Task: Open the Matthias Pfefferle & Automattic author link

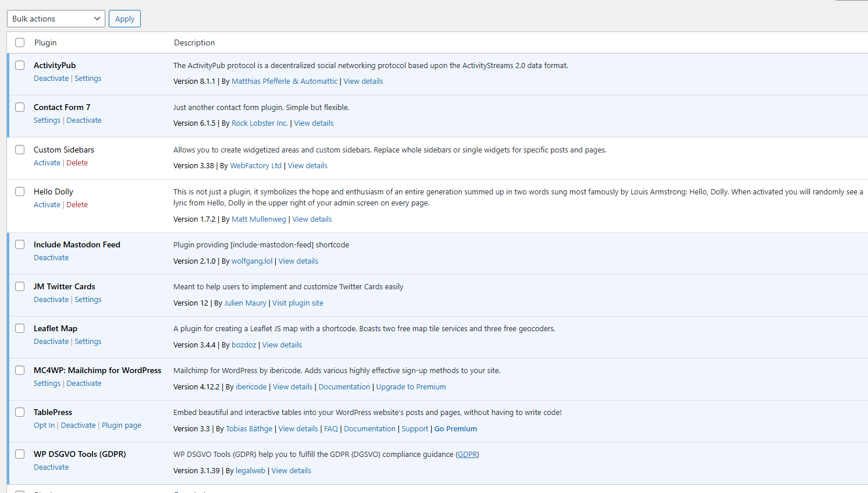Action: (x=284, y=81)
